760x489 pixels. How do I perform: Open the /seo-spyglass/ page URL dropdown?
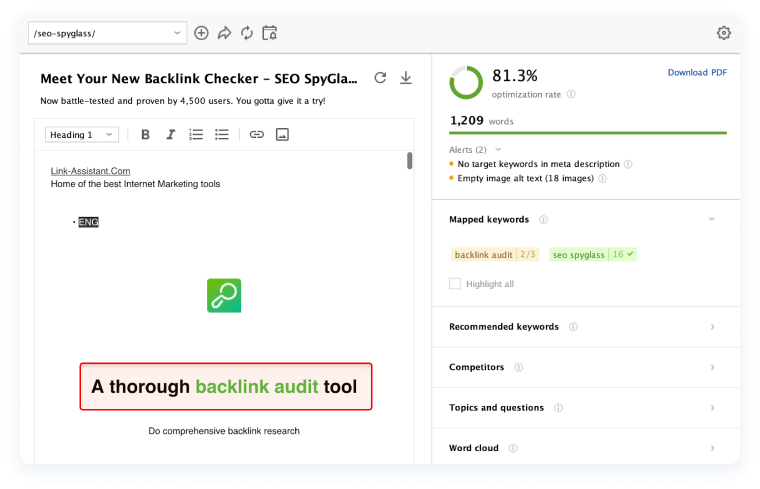[108, 33]
